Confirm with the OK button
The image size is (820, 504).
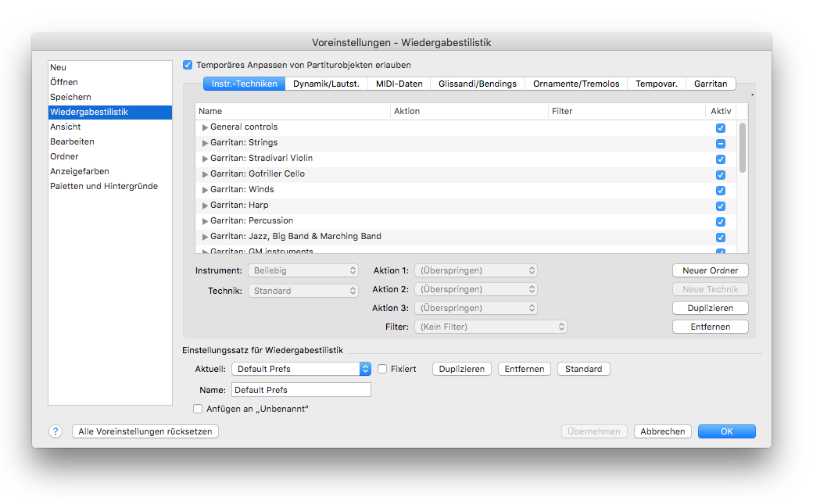tap(727, 431)
